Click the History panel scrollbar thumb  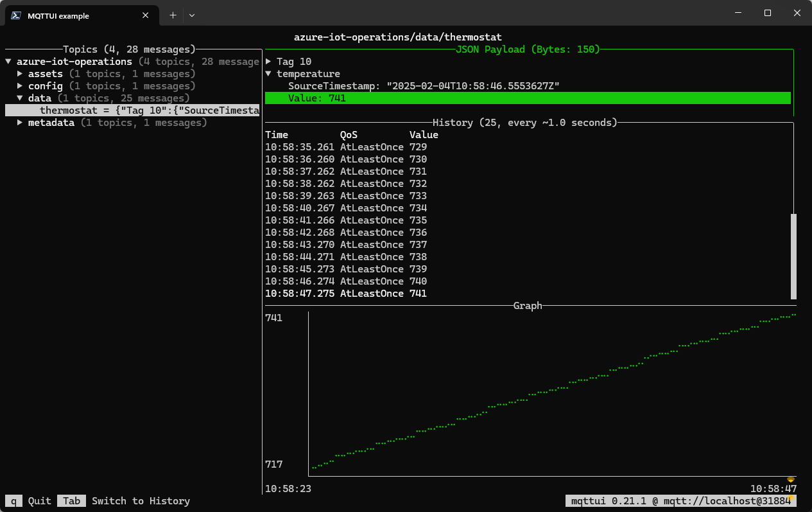tap(793, 256)
